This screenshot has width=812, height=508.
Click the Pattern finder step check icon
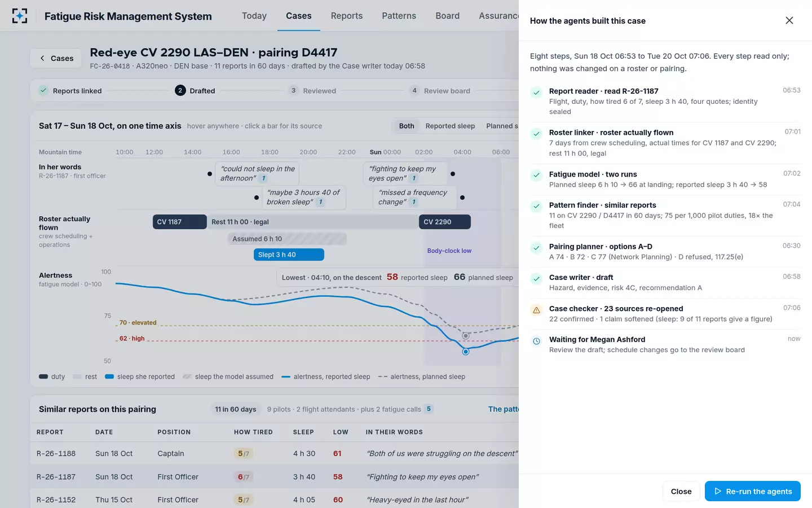(x=536, y=206)
